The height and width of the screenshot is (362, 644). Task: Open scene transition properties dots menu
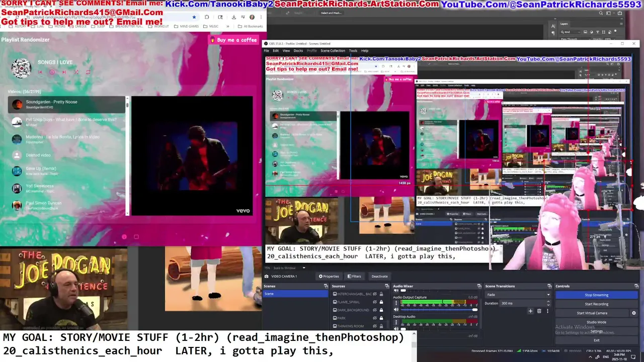tap(547, 311)
